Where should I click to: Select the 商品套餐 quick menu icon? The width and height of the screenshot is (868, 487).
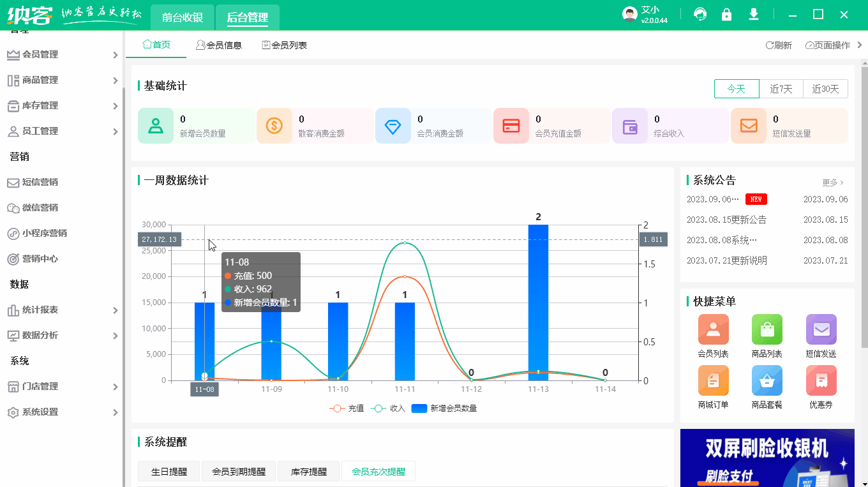pyautogui.click(x=767, y=381)
